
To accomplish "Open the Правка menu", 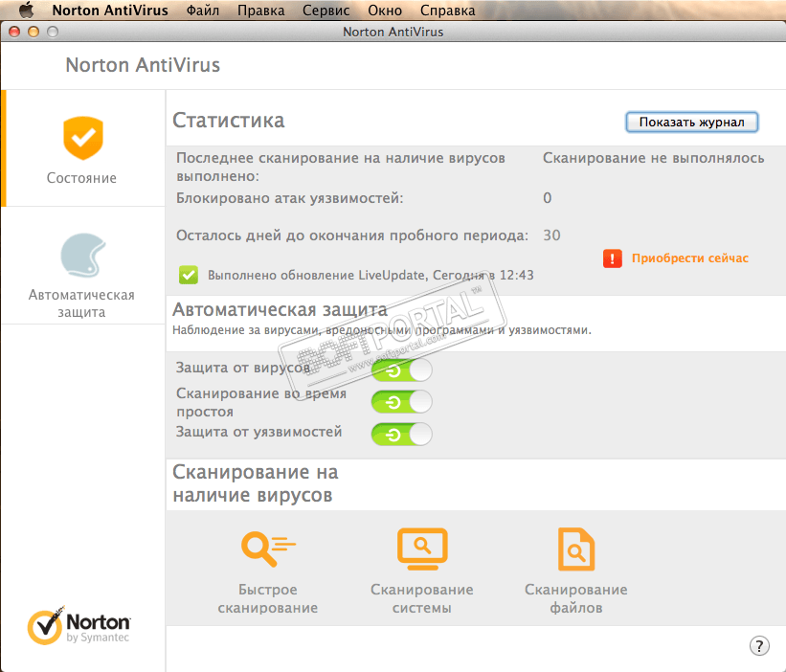I will pyautogui.click(x=260, y=11).
